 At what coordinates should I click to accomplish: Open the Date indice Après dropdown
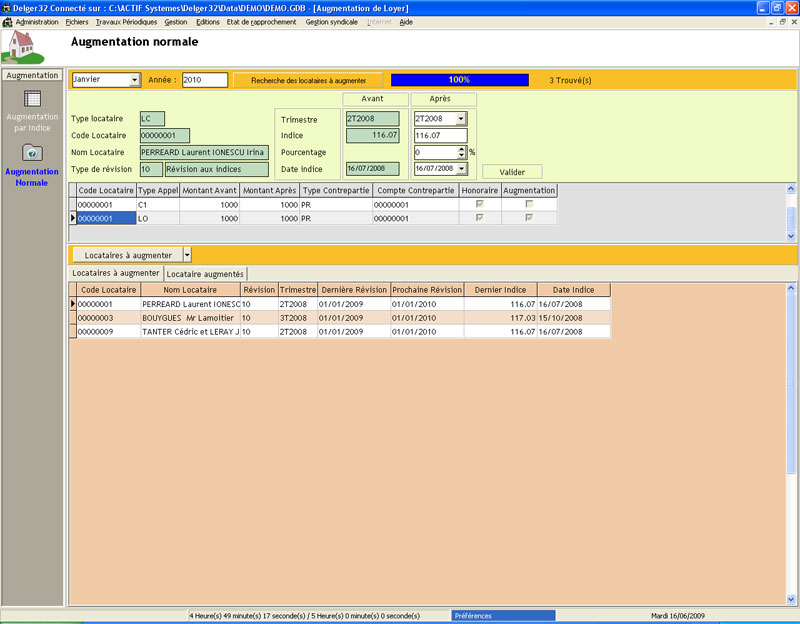461,169
